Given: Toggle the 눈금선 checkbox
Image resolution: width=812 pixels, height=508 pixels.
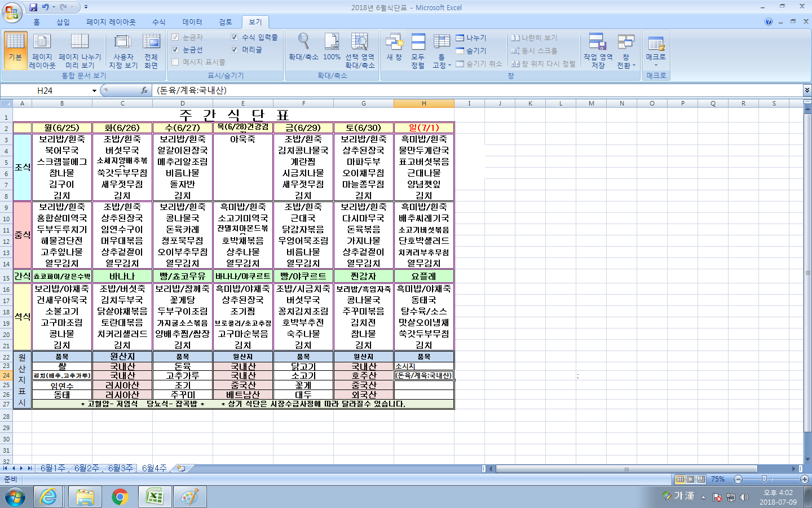Looking at the screenshot, I should [175, 50].
